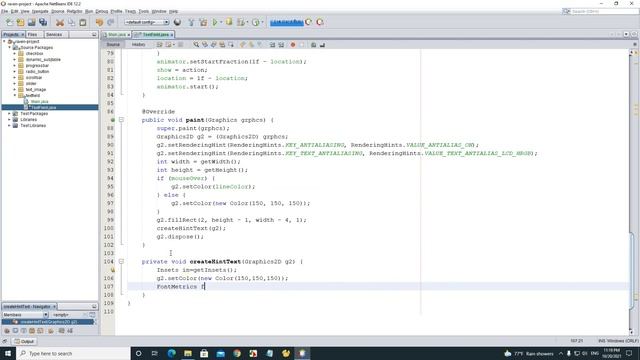
Task: Toggle the red breakpoint record icon
Action: point(293,44)
